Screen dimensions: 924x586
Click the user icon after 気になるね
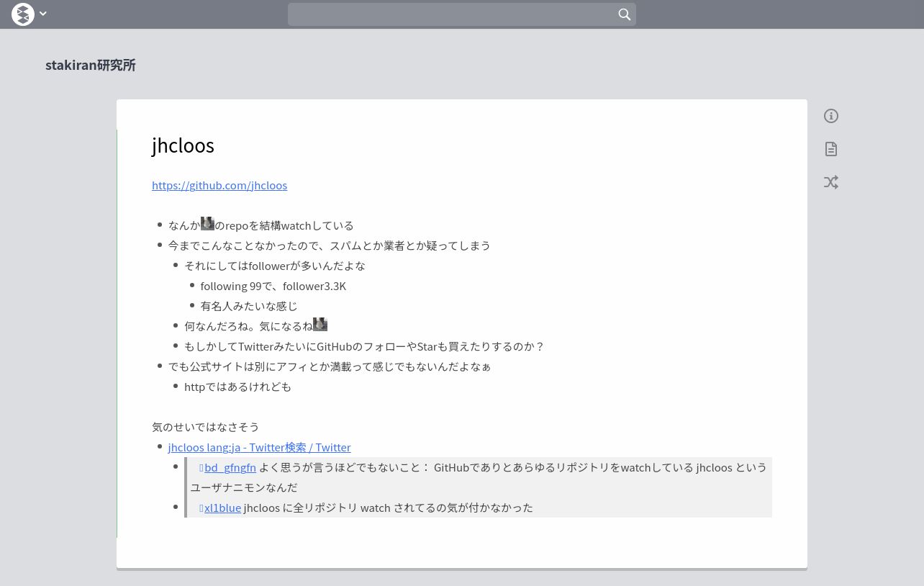tap(320, 325)
